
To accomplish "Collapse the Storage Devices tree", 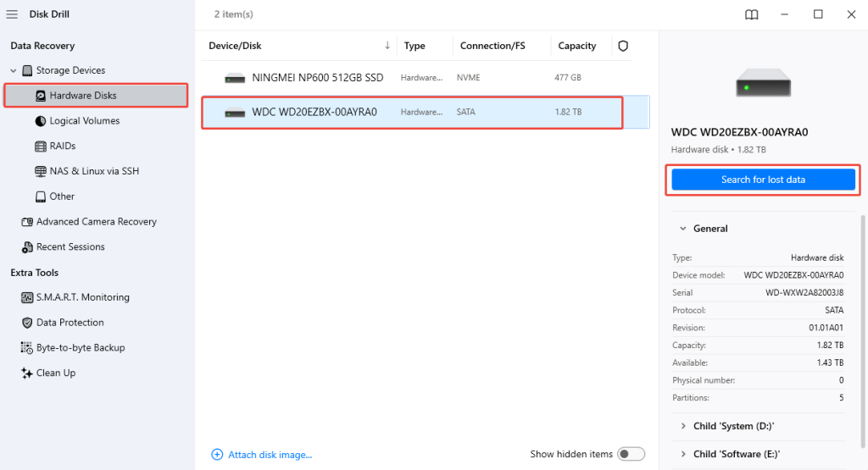I will point(14,70).
